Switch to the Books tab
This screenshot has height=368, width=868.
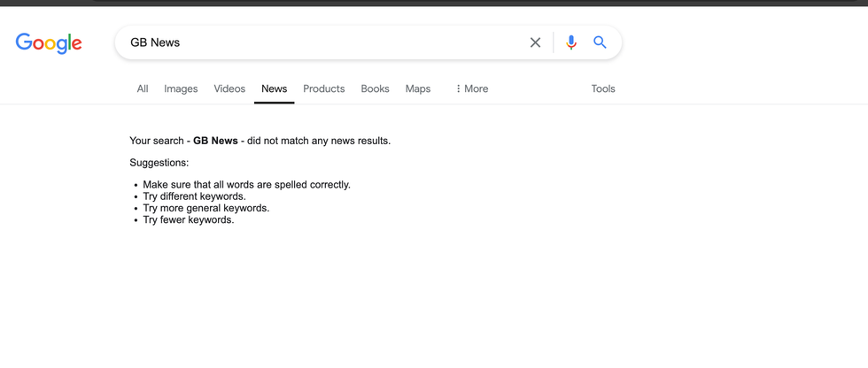point(376,89)
